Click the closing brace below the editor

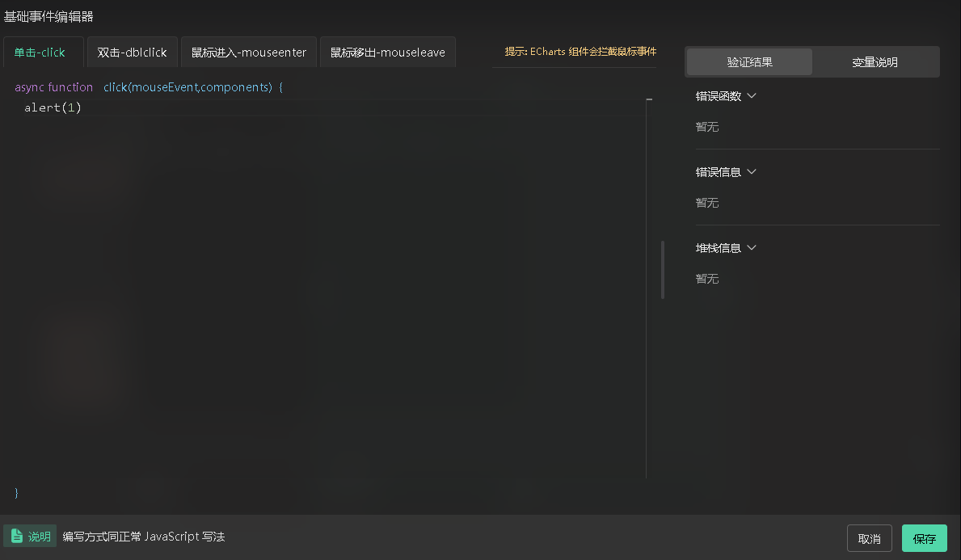(17, 492)
